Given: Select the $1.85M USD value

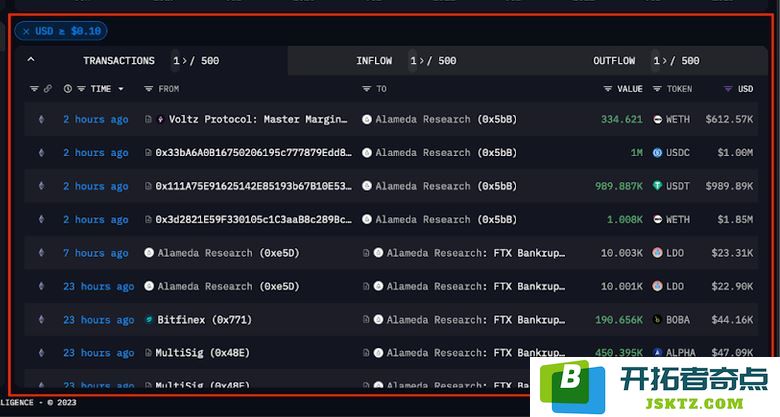Looking at the screenshot, I should coord(735,219).
